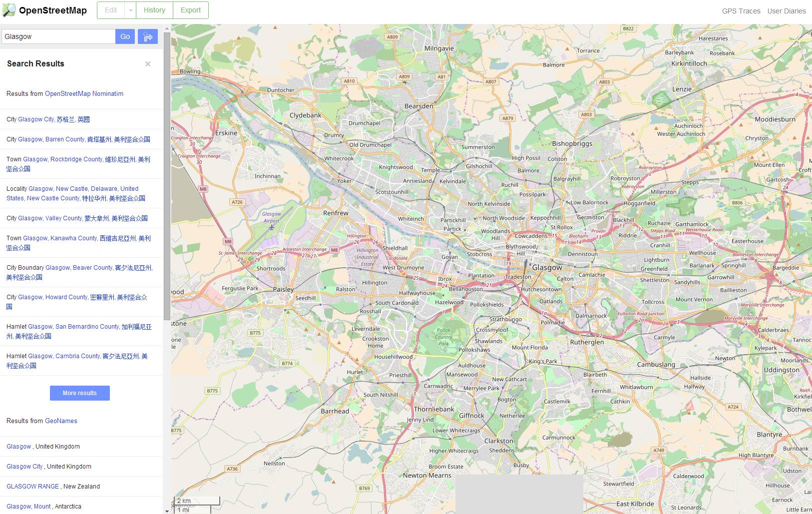Click the Uddingston label on map
812x514 pixels.
click(782, 370)
